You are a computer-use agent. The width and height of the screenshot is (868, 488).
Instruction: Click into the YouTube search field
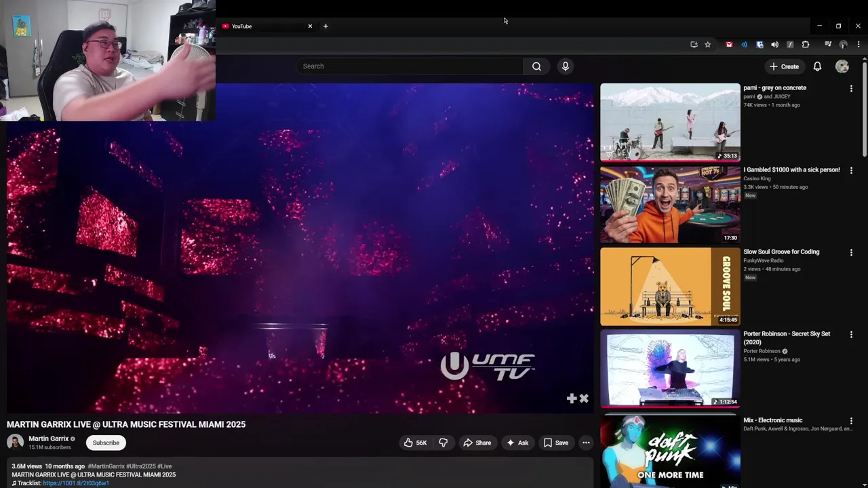tap(410, 66)
